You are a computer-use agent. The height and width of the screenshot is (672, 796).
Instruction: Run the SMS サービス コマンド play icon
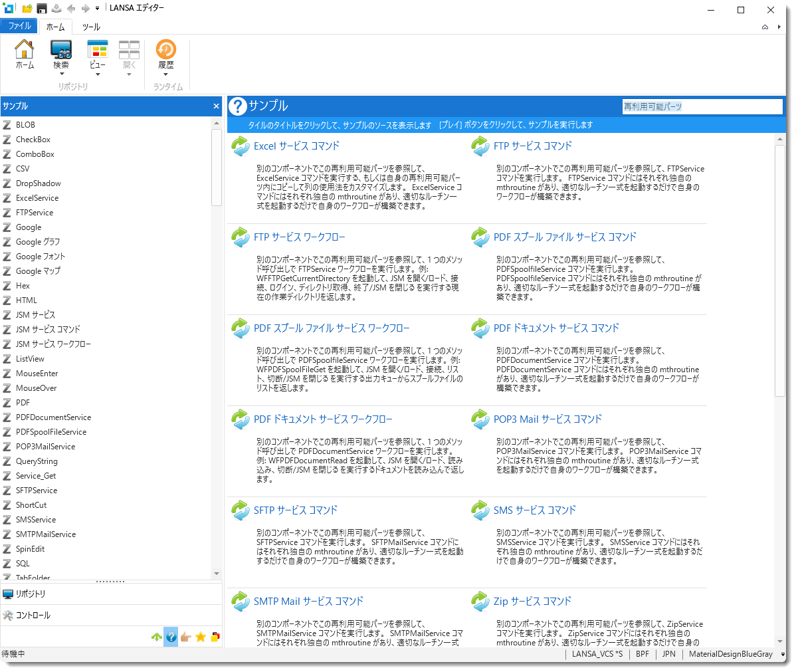coord(480,510)
